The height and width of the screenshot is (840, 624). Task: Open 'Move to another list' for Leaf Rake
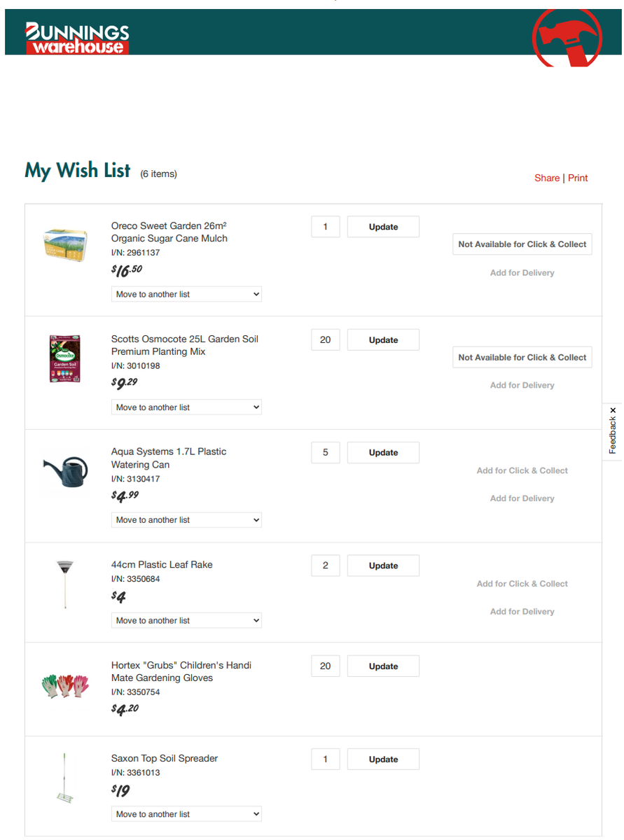186,620
